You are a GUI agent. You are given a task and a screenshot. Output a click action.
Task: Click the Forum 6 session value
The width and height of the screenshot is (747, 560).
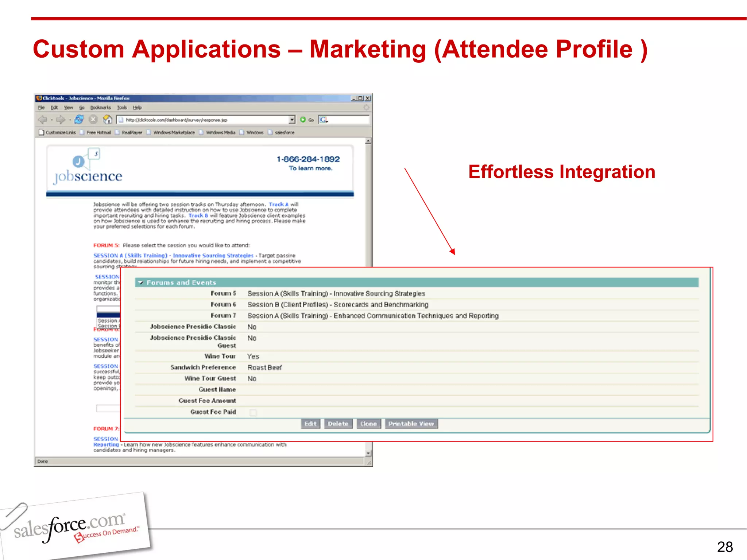tap(338, 305)
